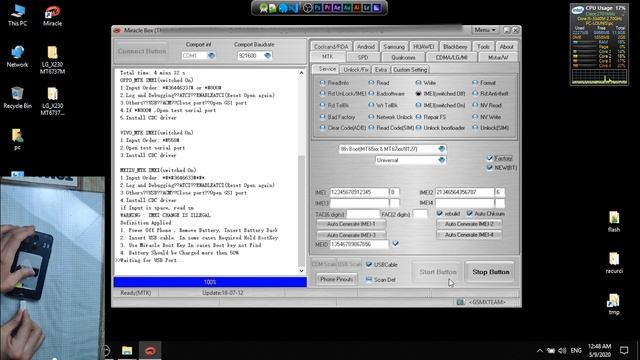Launch Adobe Audition from the top dock
640x360 pixels.
347,8
